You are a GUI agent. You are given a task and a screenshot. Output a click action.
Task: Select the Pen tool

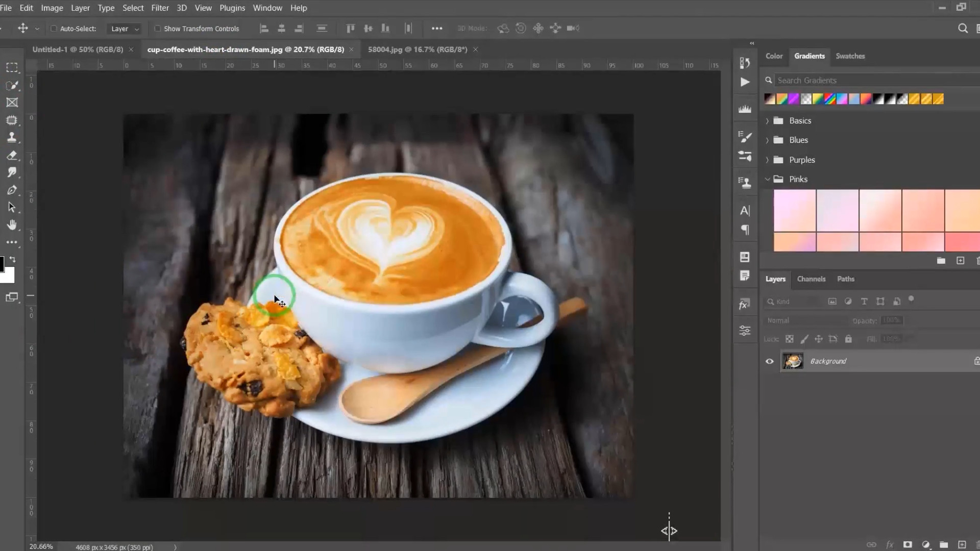[x=12, y=190]
